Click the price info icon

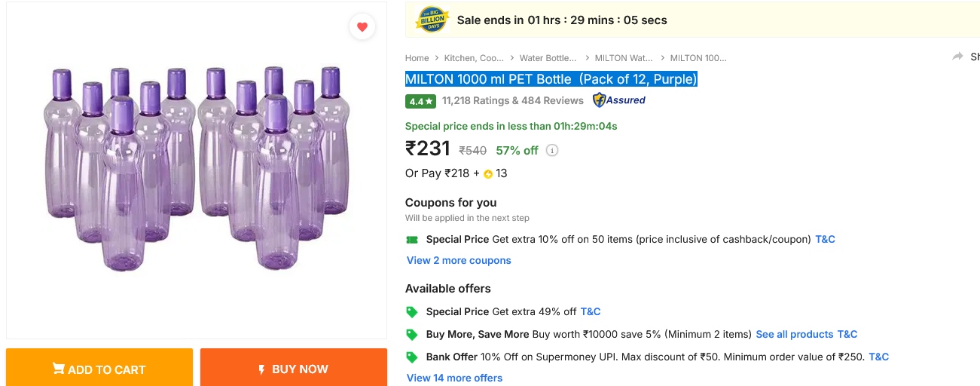[x=552, y=150]
